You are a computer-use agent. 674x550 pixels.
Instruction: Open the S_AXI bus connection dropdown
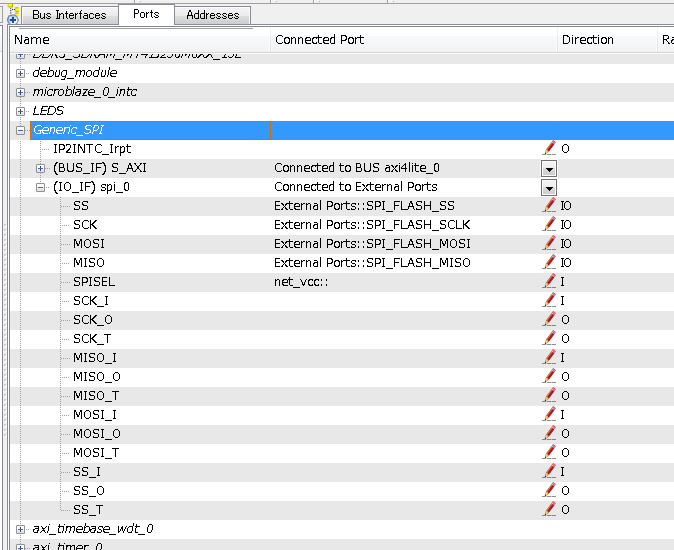[x=548, y=168]
